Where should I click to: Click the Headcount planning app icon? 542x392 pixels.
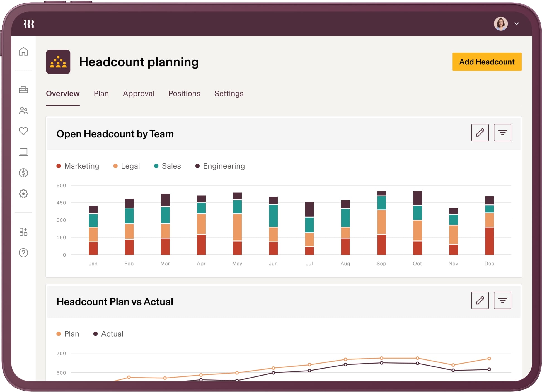pos(58,62)
